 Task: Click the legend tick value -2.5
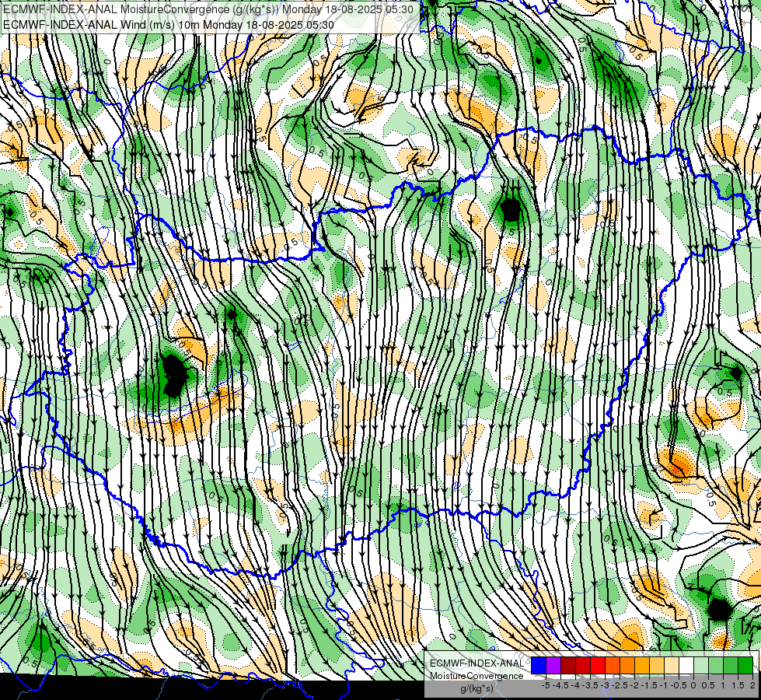pos(620,685)
